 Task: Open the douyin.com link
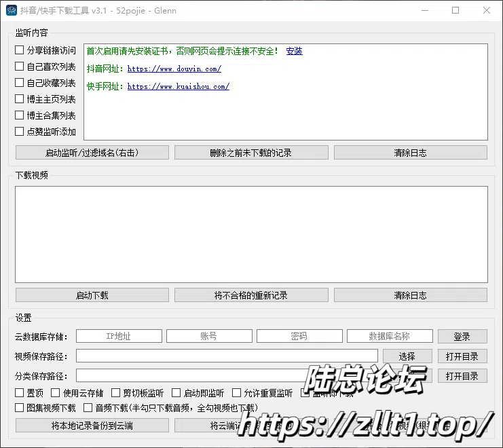[x=174, y=69]
